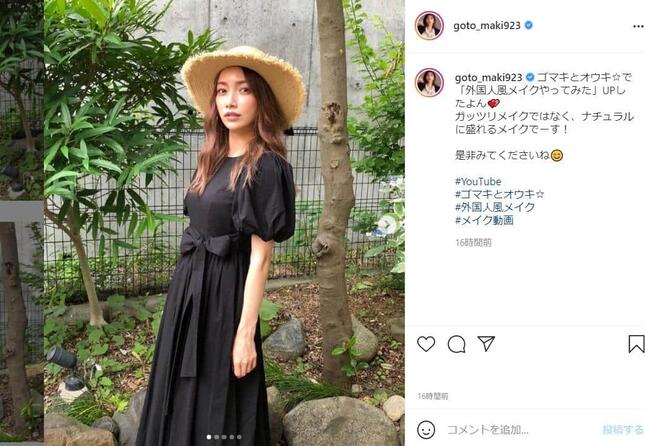Open goto_maki923 username in the caption
This screenshot has height=446, width=645.
488,77
